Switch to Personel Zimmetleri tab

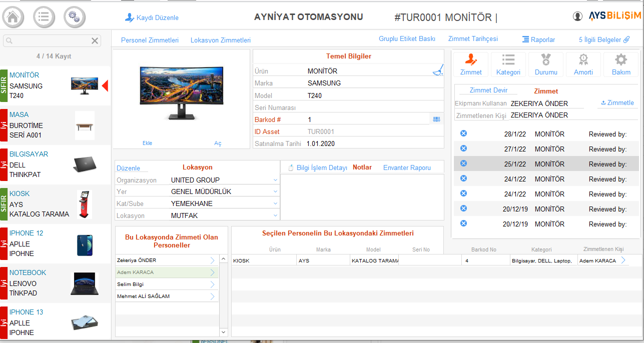coord(150,40)
